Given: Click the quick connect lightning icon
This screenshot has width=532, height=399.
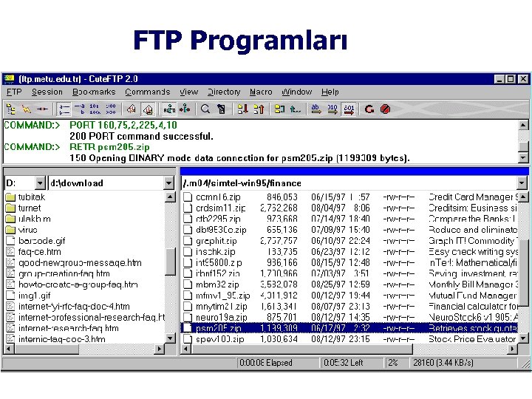Looking at the screenshot, I should click(27, 109).
